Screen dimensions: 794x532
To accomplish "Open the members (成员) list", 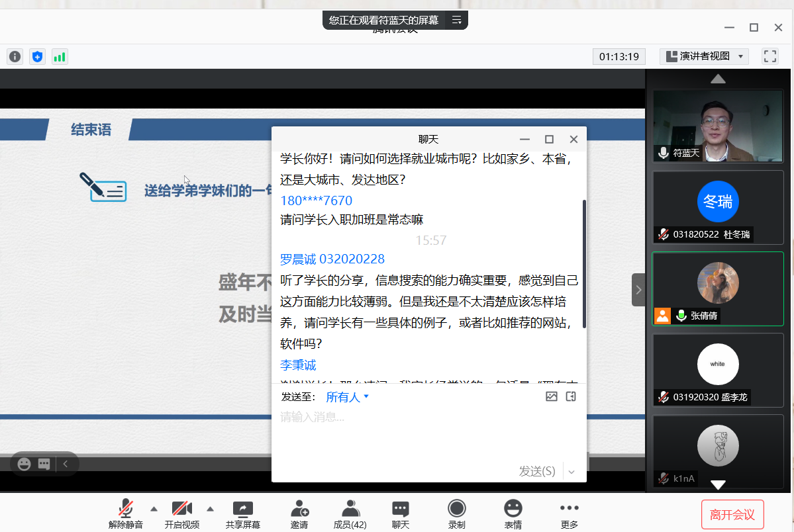I will pyautogui.click(x=350, y=514).
